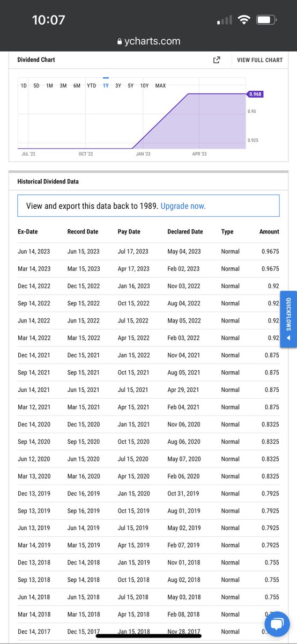Tap the lock icon beside ycharts.com
Viewport: 297px width, 644px height.
(x=120, y=41)
